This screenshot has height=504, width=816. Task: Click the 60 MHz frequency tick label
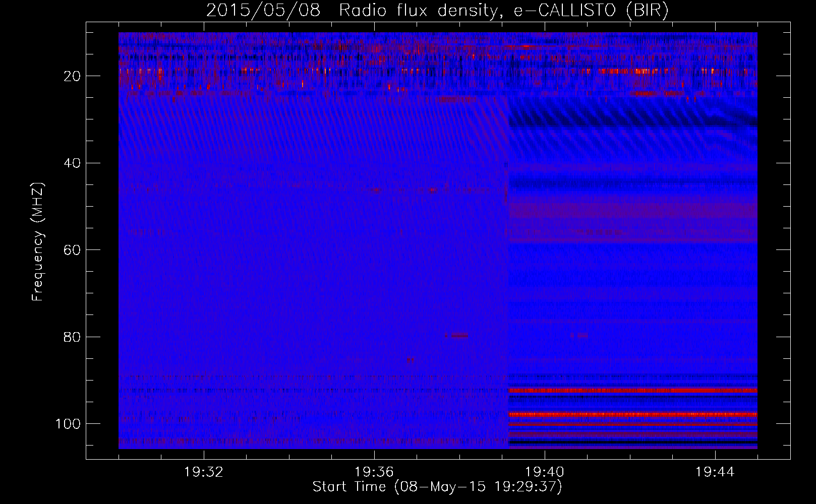72,250
